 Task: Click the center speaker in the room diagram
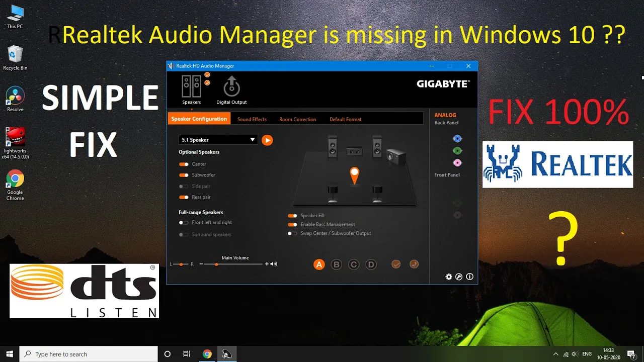click(x=355, y=150)
